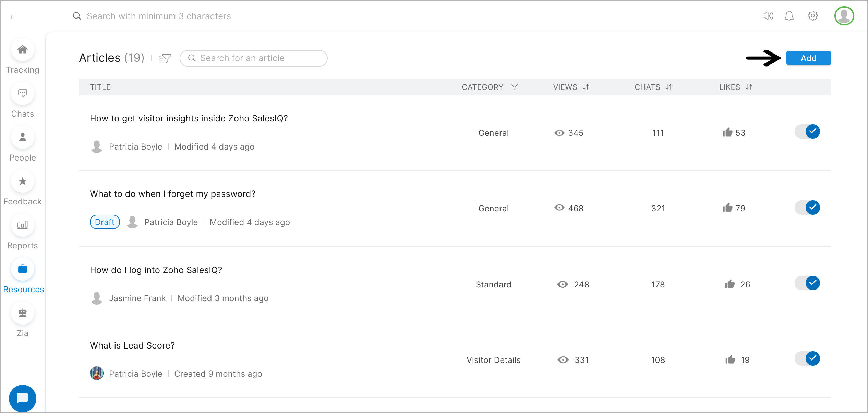This screenshot has width=868, height=413.
Task: Toggle the What is Lead Score article
Action: pyautogui.click(x=807, y=359)
